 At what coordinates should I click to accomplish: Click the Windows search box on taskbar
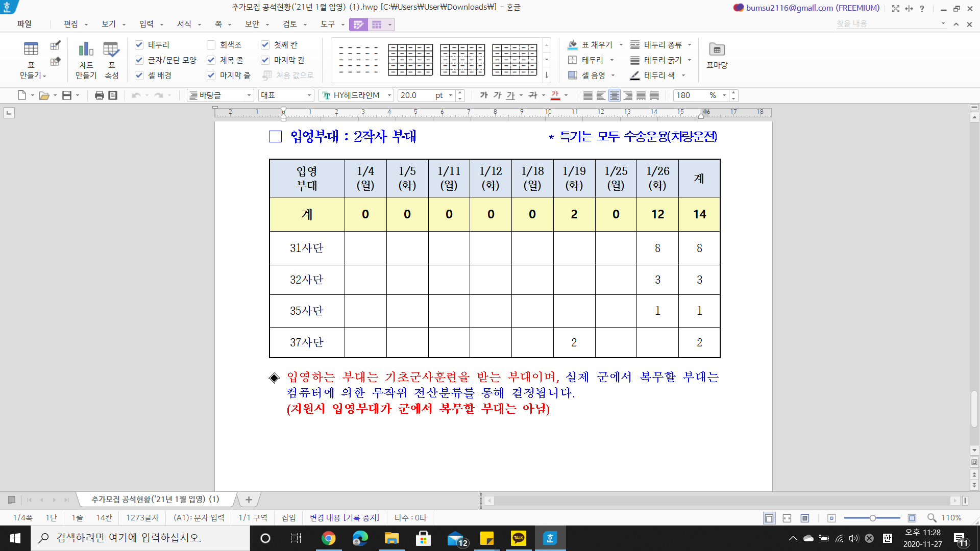click(140, 538)
